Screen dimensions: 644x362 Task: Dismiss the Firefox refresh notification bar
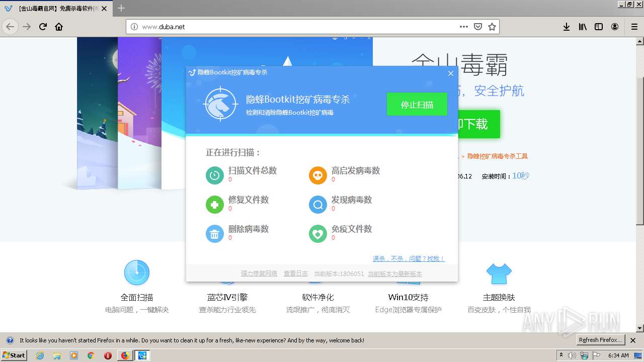(x=633, y=340)
